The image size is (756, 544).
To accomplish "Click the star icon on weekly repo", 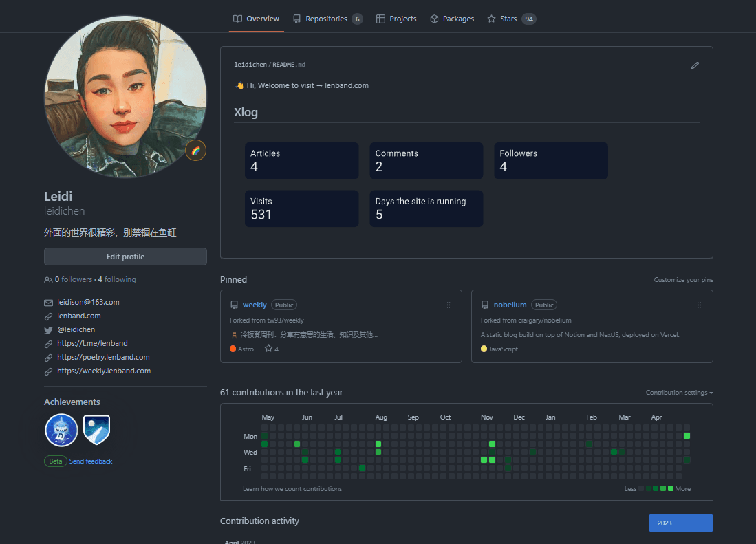I will 268,349.
